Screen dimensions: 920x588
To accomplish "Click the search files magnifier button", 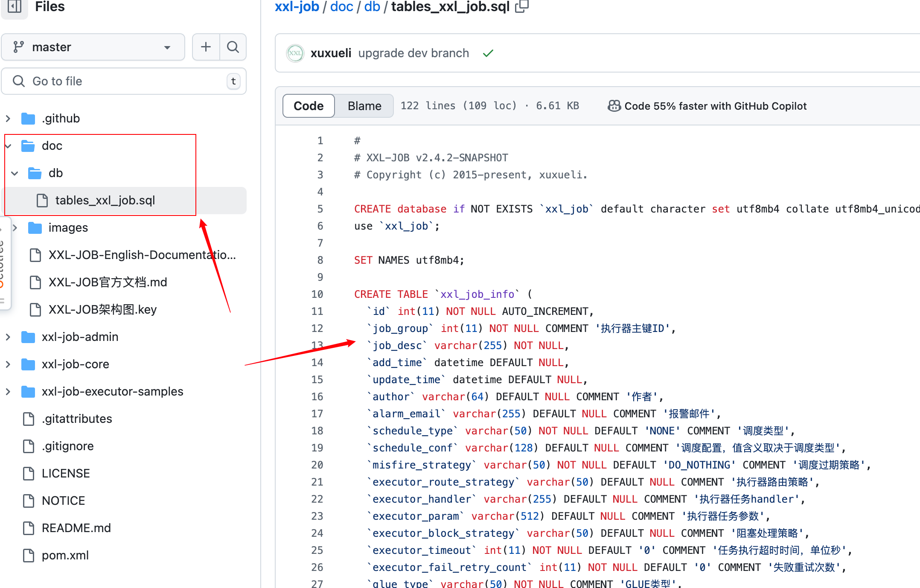I will [x=233, y=47].
